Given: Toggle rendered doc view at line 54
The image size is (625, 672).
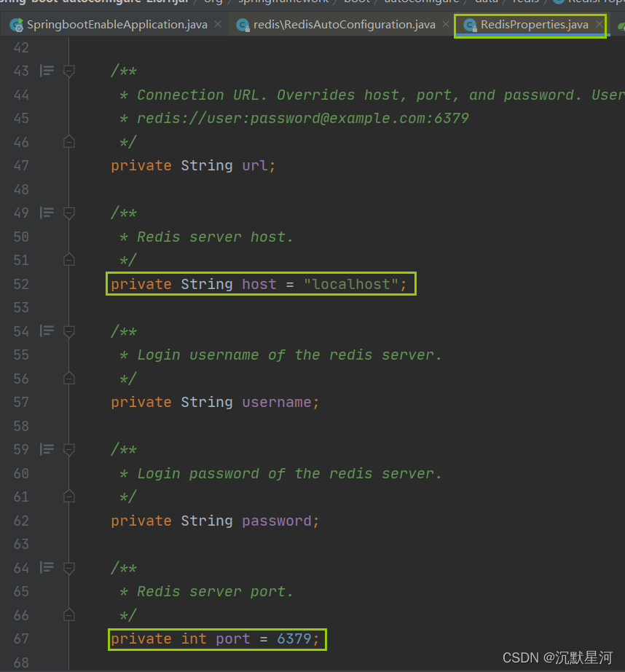Looking at the screenshot, I should coord(47,331).
